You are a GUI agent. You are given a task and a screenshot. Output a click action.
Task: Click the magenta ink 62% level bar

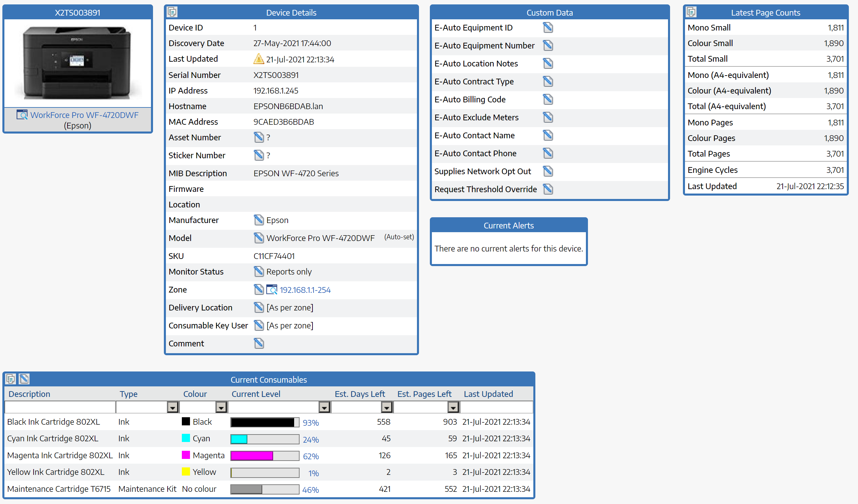[265, 456]
